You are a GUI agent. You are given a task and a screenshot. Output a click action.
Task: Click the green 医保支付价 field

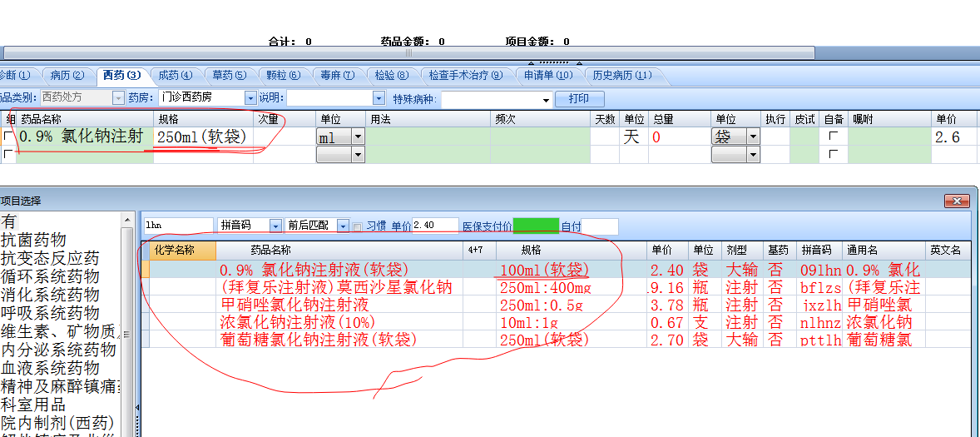(536, 226)
